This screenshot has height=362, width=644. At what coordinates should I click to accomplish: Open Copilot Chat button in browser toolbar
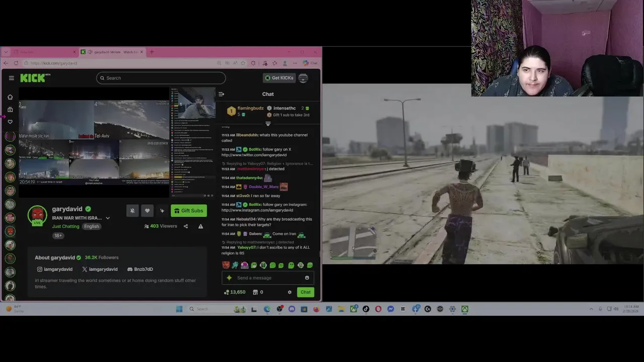310,63
